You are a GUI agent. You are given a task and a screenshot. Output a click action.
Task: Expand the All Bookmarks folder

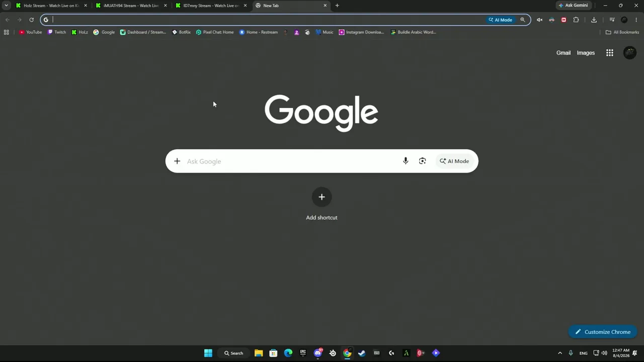click(x=622, y=32)
